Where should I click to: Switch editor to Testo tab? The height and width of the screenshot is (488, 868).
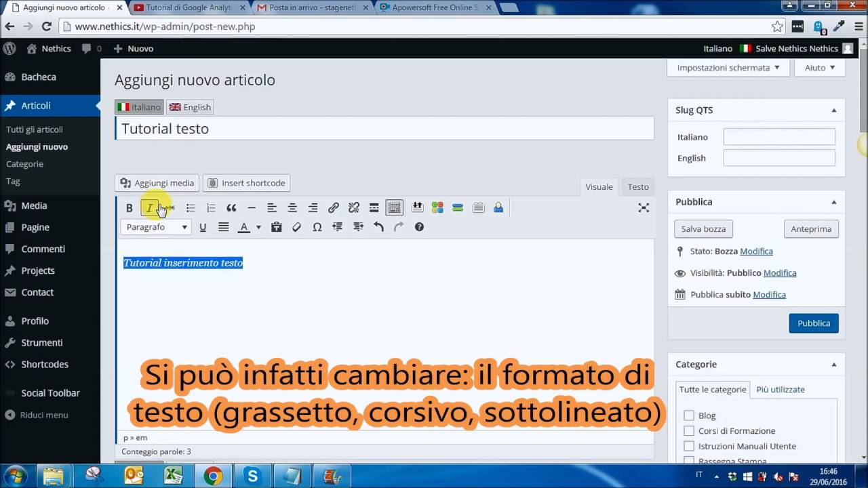[x=638, y=186]
